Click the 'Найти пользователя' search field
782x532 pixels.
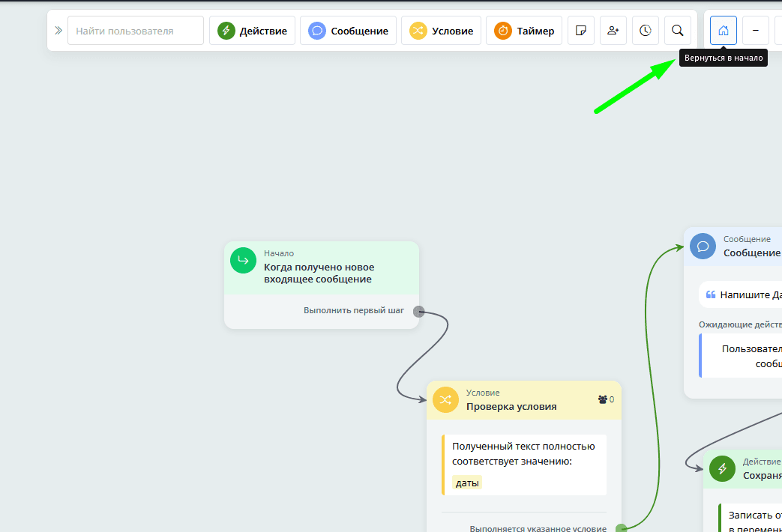[136, 31]
